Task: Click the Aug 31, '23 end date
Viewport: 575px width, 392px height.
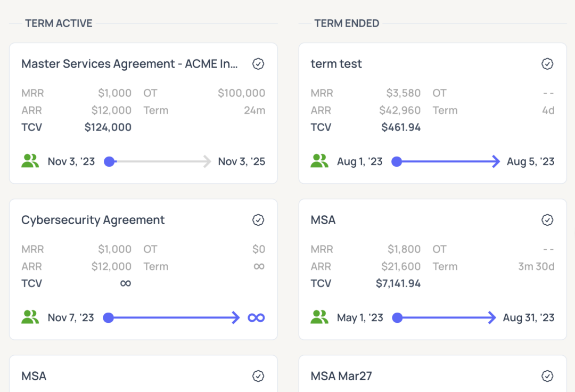Action: click(529, 317)
